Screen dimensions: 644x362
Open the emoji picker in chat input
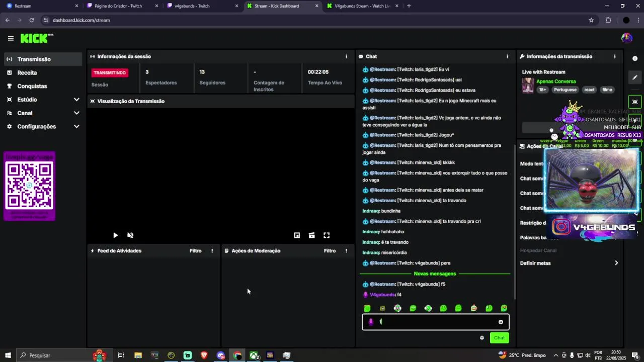(x=501, y=322)
